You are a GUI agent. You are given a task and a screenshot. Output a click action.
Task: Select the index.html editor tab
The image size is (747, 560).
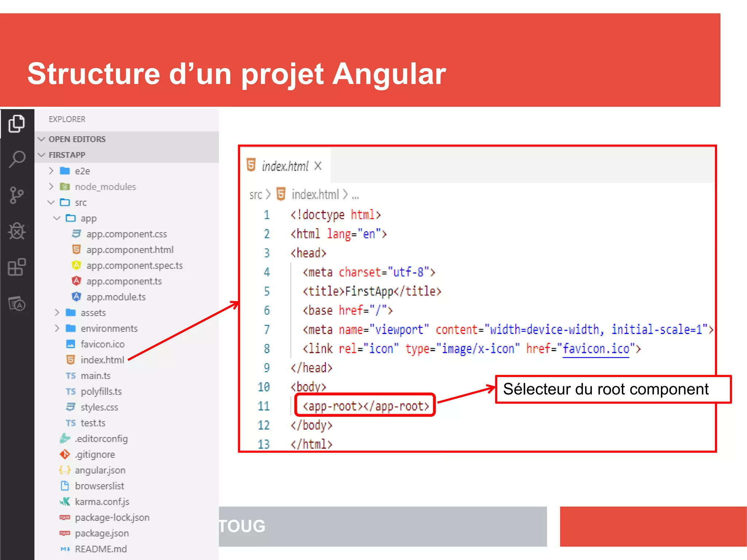coord(285,166)
